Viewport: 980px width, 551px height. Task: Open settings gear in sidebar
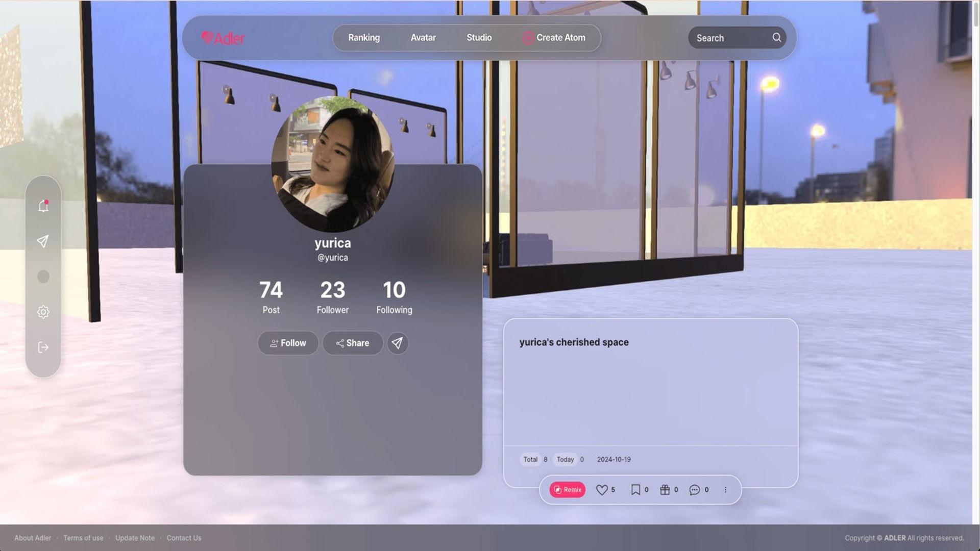[43, 312]
